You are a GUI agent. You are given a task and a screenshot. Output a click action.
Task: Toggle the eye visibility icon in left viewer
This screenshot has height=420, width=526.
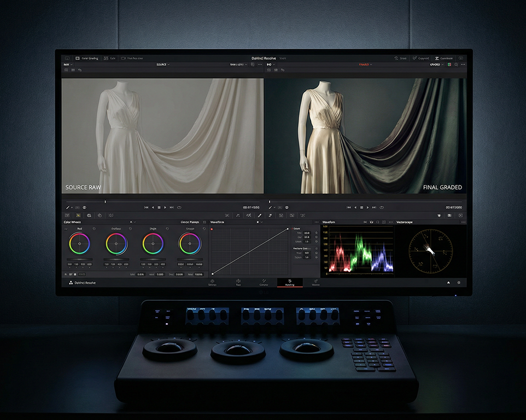[x=84, y=208]
